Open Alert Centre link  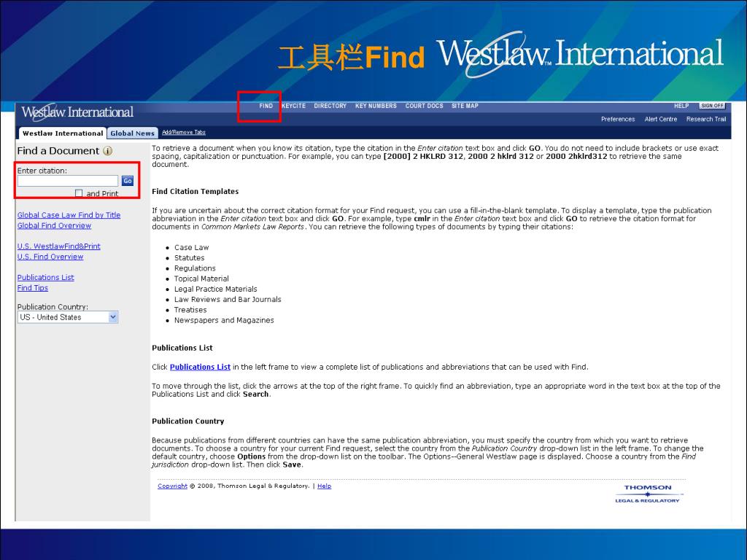tap(661, 119)
